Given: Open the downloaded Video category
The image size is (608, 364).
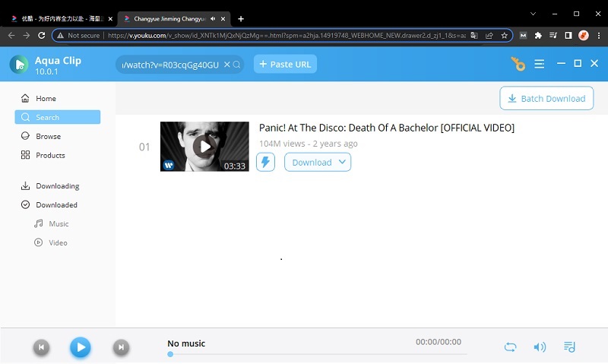Looking at the screenshot, I should click(x=58, y=242).
